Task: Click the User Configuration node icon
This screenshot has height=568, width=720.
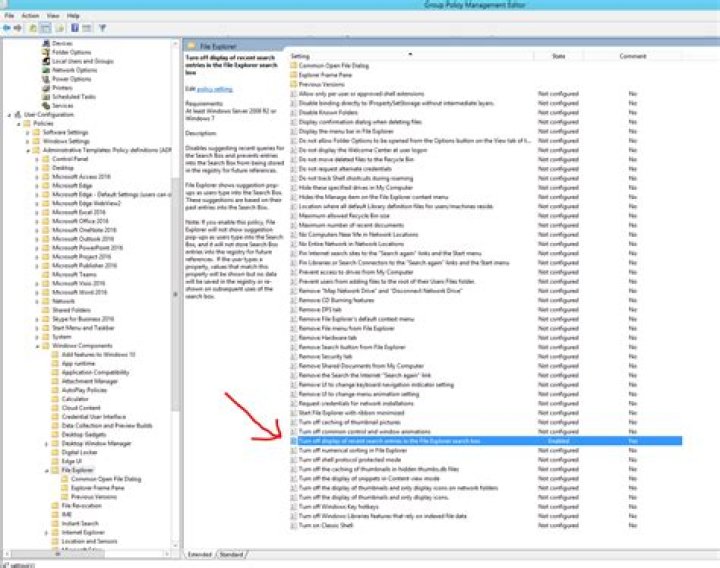Action: (x=18, y=114)
